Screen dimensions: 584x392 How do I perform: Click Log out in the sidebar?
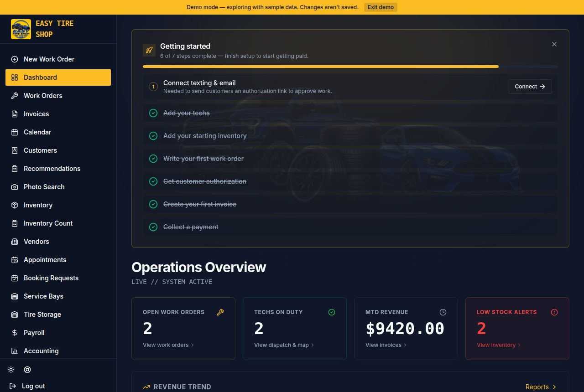pyautogui.click(x=33, y=386)
